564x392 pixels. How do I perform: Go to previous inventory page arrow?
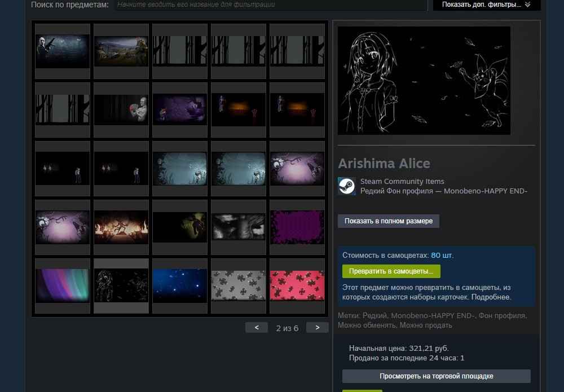point(257,328)
